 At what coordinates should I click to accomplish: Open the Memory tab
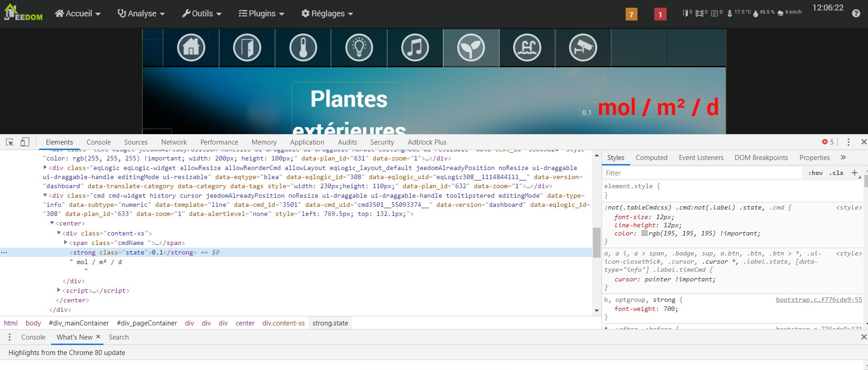[264, 142]
